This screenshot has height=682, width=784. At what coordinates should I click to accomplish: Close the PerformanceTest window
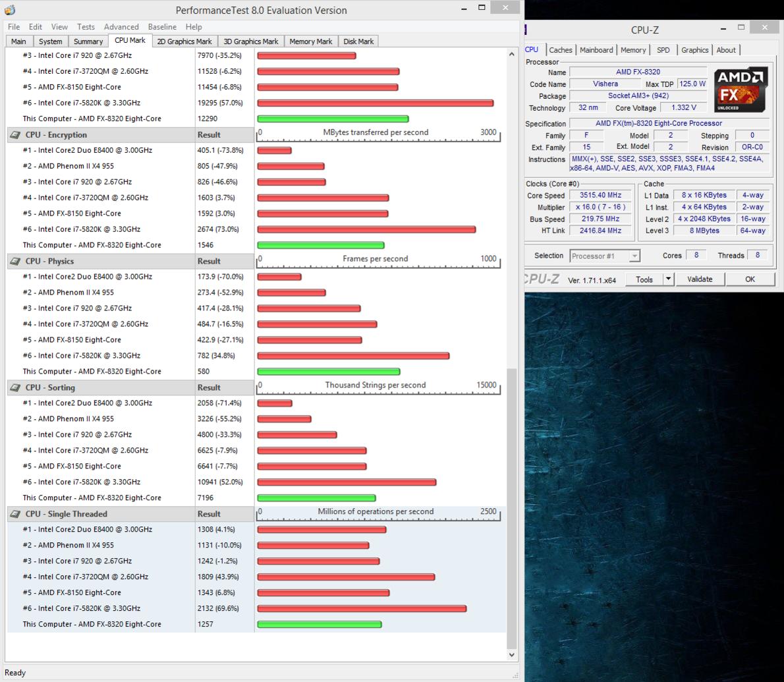click(x=505, y=7)
